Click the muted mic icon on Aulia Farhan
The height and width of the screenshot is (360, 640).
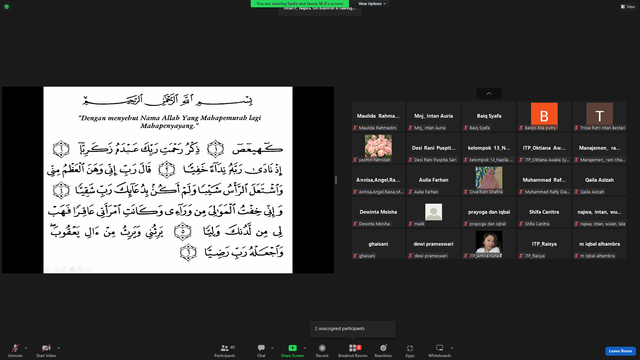click(x=410, y=192)
